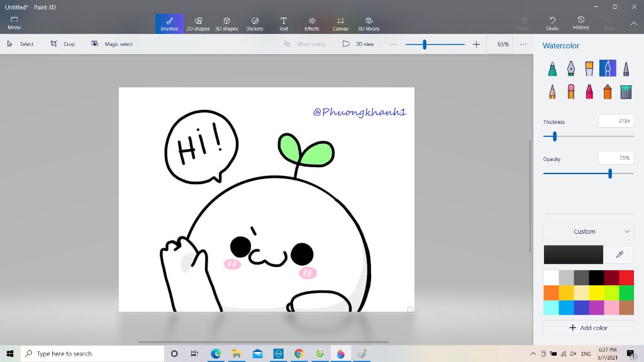The image size is (644, 362).
Task: Open the History panel
Action: [580, 23]
